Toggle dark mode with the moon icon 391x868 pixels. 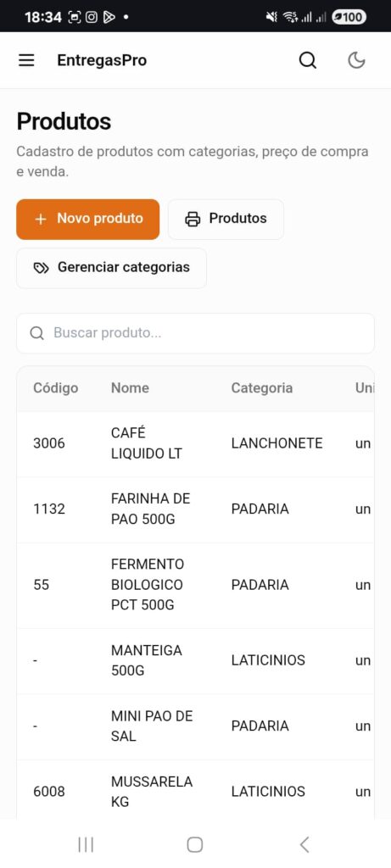click(357, 60)
